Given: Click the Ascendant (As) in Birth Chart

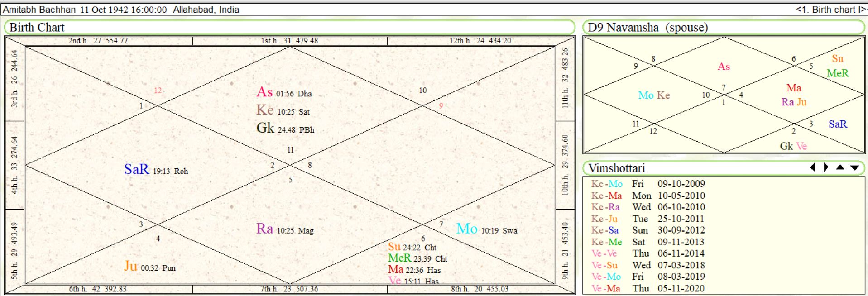Looking at the screenshot, I should [x=265, y=92].
